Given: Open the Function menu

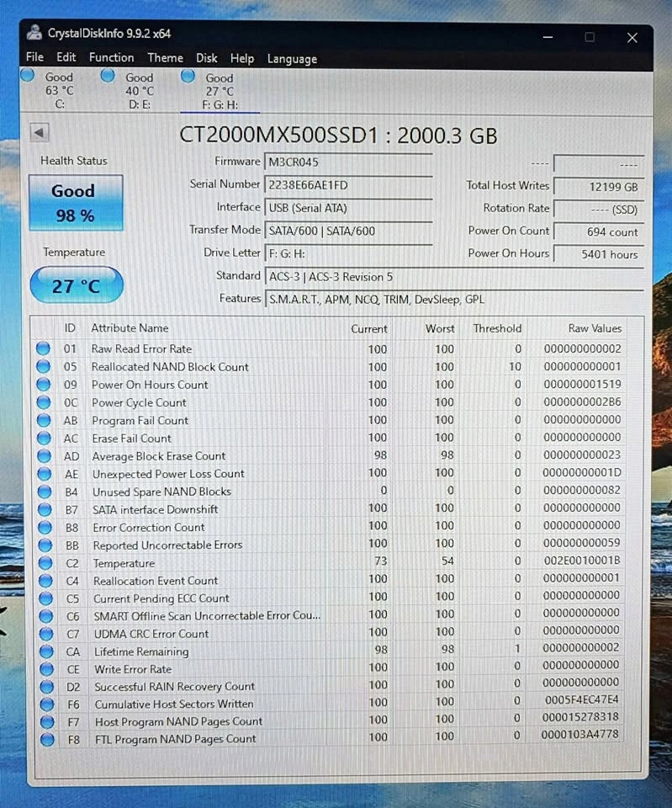Looking at the screenshot, I should tap(111, 57).
